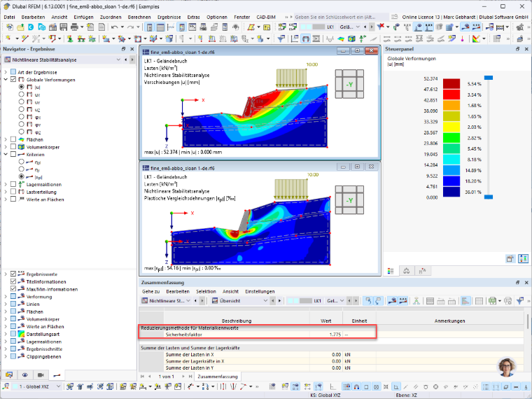Click the Online License account text
This screenshot has width=532, height=399.
click(x=465, y=17)
